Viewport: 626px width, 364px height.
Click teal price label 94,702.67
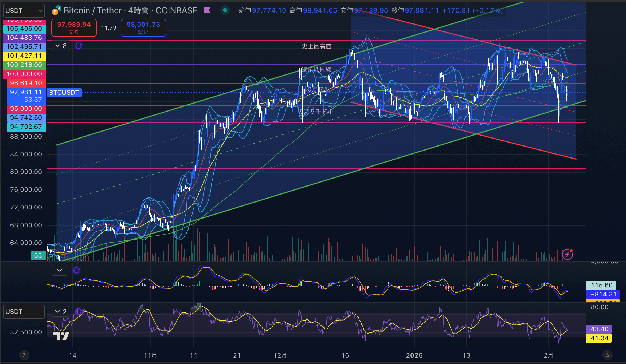[x=26, y=127]
